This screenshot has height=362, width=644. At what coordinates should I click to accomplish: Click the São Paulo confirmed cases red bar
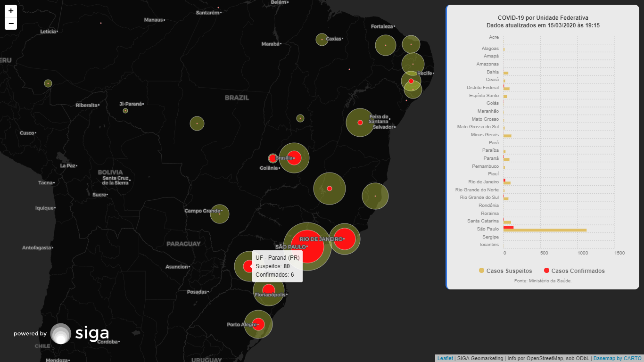(509, 227)
